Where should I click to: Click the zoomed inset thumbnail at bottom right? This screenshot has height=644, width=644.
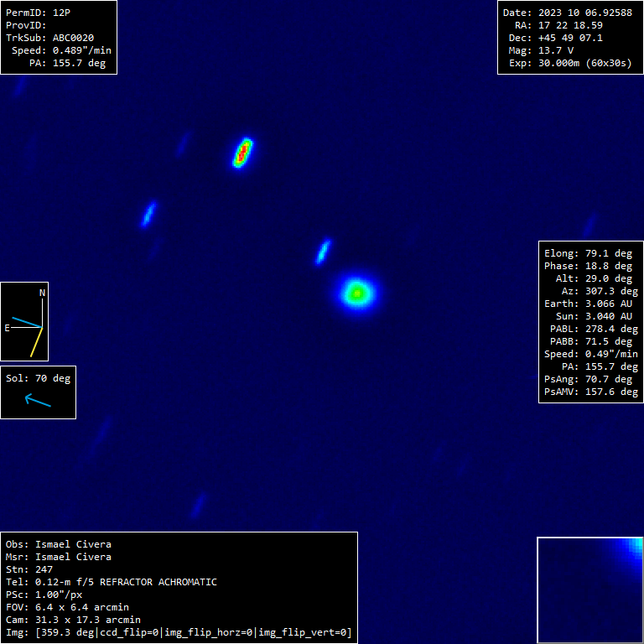pyautogui.click(x=590, y=590)
